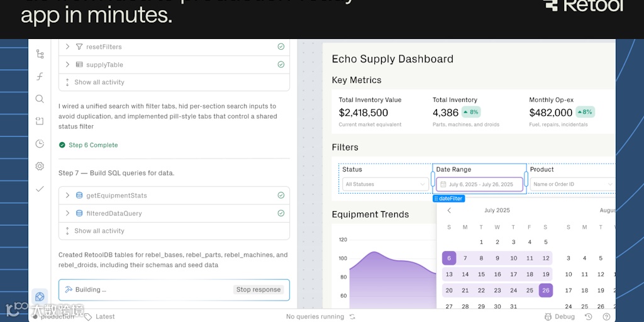Open the Status filter dropdown
This screenshot has height=322, width=644.
point(386,184)
